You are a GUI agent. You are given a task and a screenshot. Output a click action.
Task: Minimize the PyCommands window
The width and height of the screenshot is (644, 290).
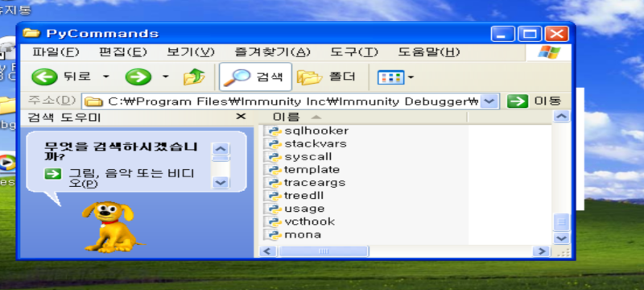[502, 33]
